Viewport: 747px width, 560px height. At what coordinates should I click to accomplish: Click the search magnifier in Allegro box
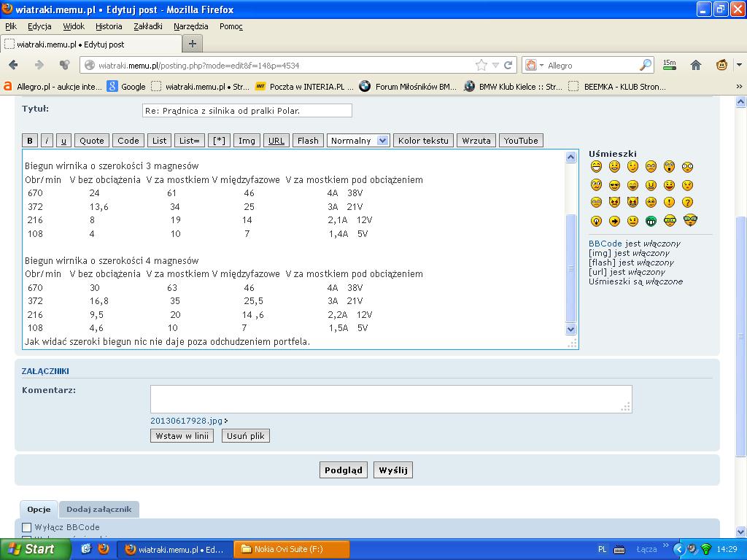645,65
